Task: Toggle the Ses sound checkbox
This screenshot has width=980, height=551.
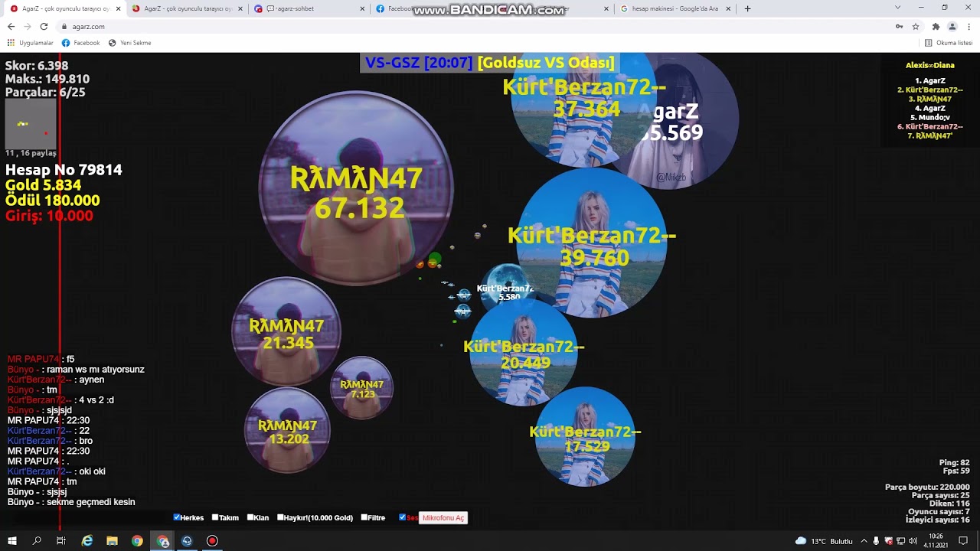Action: coord(403,517)
